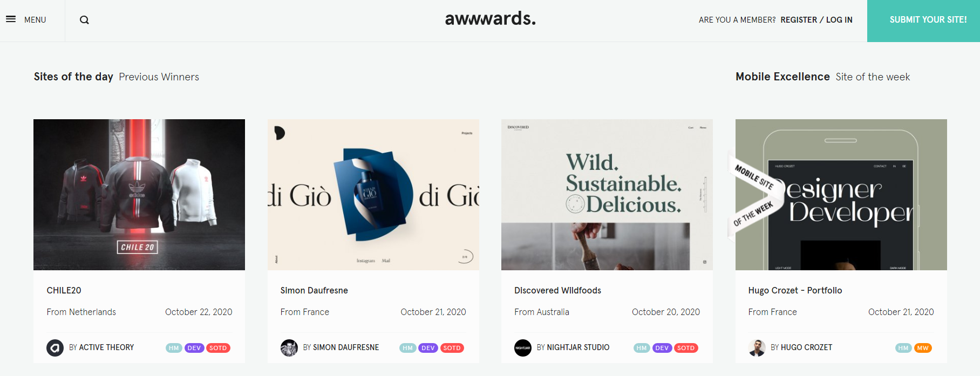Viewport: 980px width, 376px height.
Task: Click the Register link
Action: tap(799, 20)
